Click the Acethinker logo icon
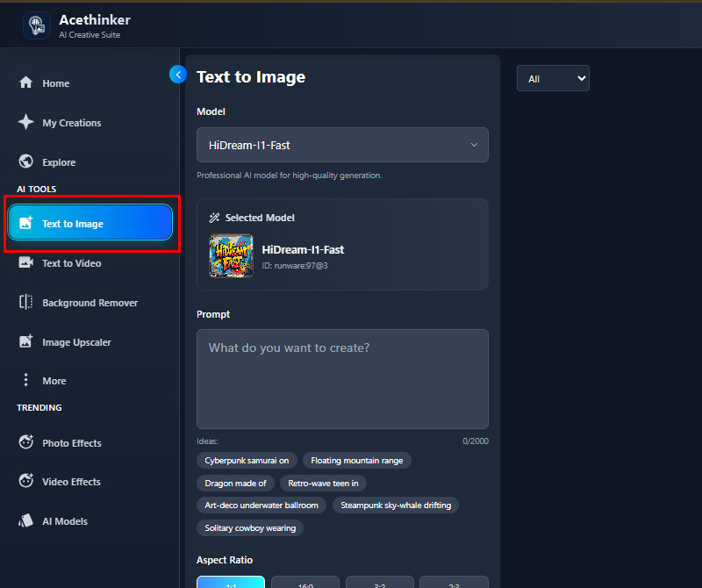 click(37, 25)
